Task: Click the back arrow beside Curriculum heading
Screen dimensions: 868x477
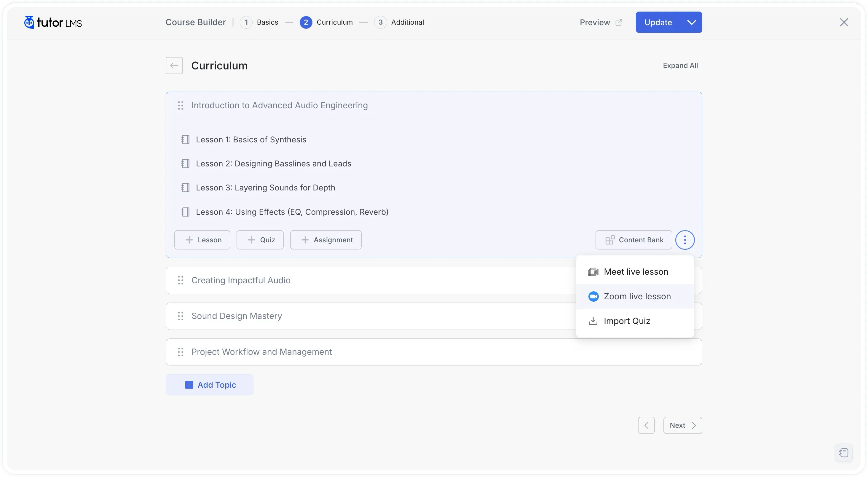Action: coord(174,65)
